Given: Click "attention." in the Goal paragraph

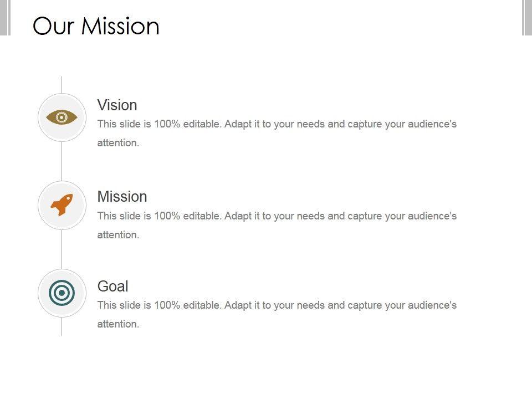Looking at the screenshot, I should click(x=118, y=324).
